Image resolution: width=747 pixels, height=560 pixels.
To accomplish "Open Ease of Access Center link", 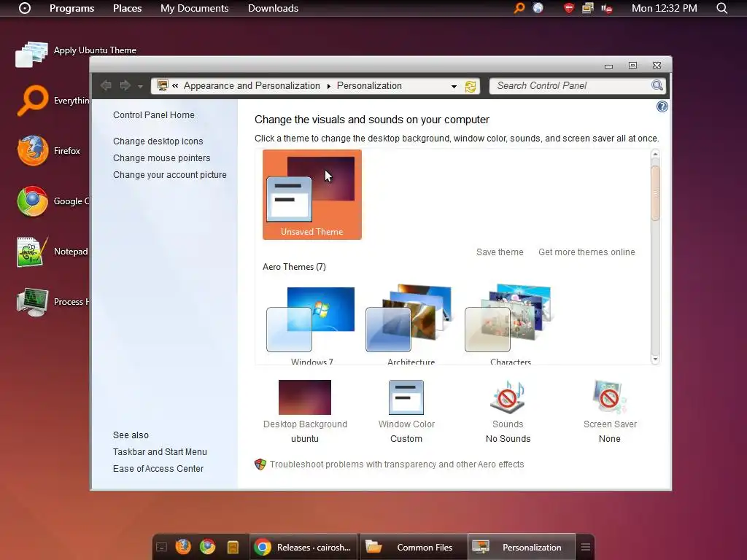I will click(x=158, y=469).
